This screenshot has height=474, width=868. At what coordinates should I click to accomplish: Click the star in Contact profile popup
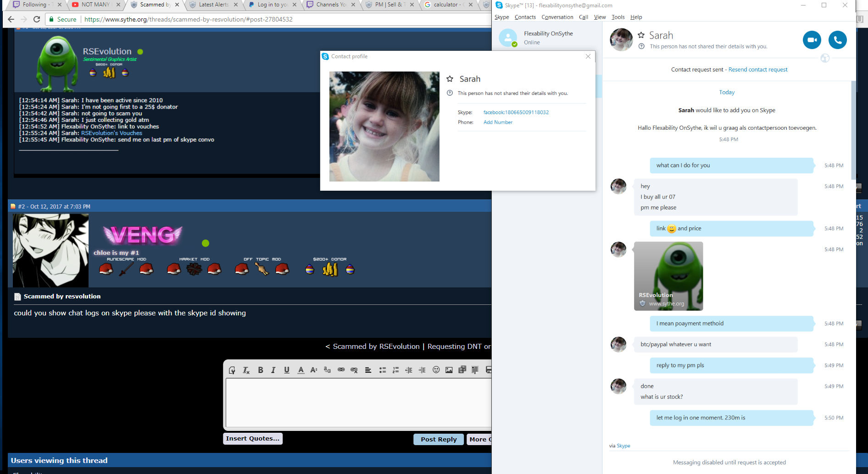point(450,79)
